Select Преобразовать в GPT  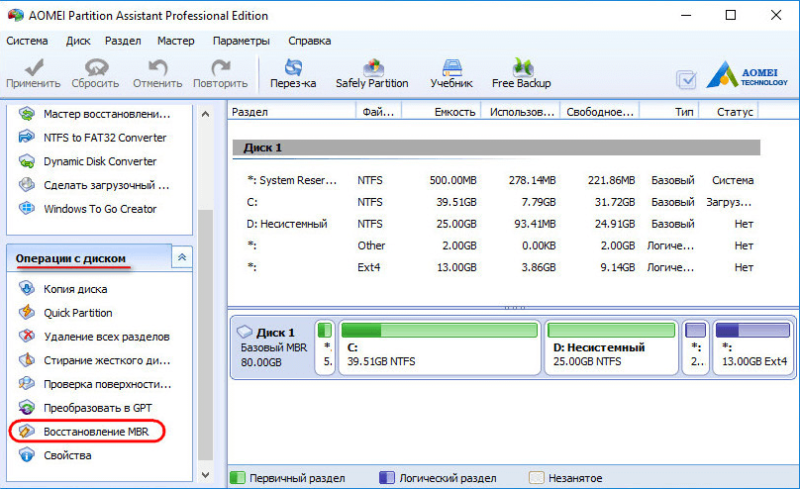[86, 408]
